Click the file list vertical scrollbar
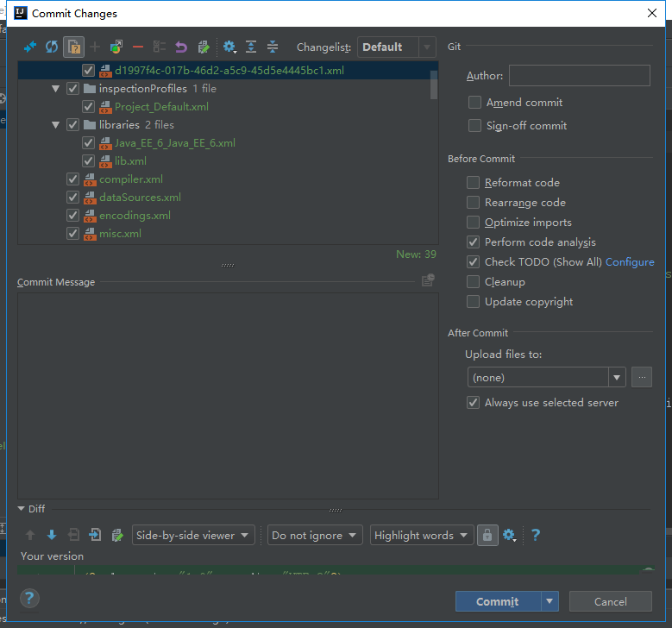Image resolution: width=672 pixels, height=628 pixels. tap(434, 85)
